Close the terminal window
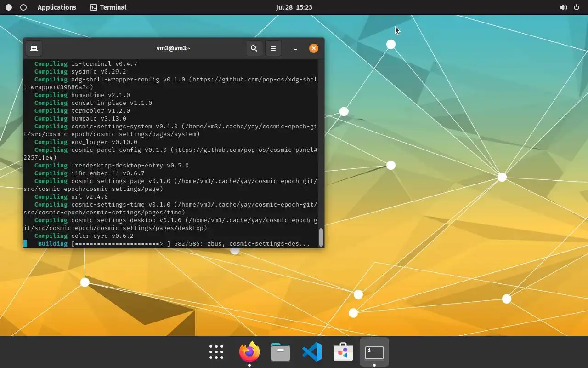Viewport: 588px width, 368px height. (313, 48)
